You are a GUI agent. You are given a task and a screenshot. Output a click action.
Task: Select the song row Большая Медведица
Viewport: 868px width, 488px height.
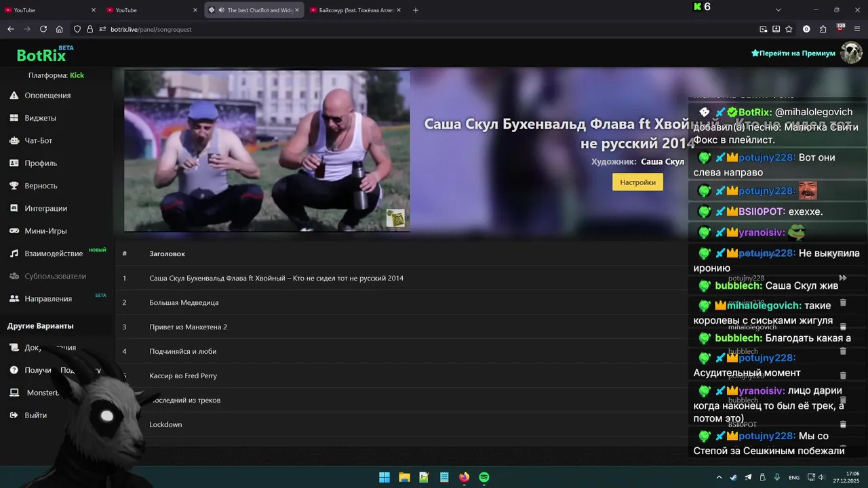(x=400, y=302)
